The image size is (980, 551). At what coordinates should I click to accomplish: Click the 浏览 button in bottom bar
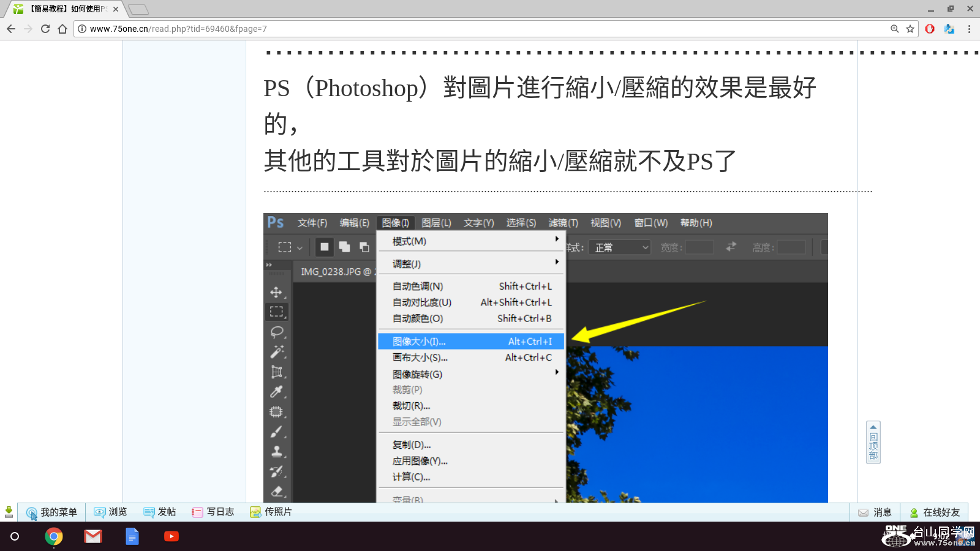110,512
